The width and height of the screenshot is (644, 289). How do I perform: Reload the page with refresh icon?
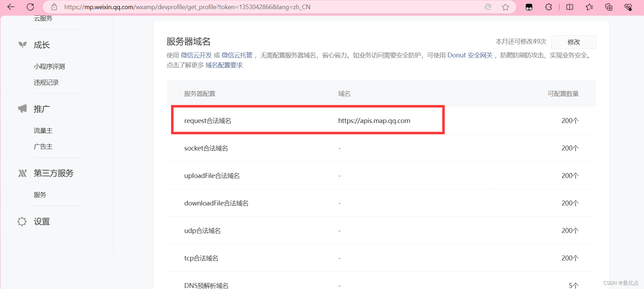click(31, 7)
